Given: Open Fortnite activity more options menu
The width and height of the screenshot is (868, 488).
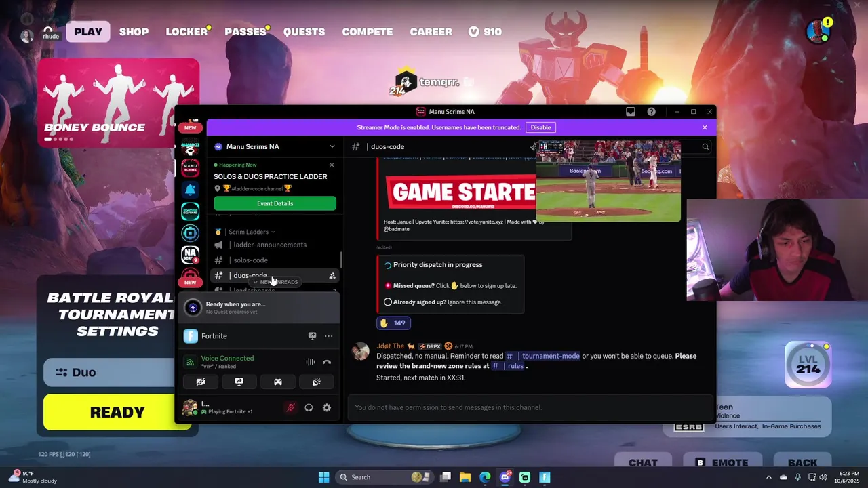Looking at the screenshot, I should point(328,336).
